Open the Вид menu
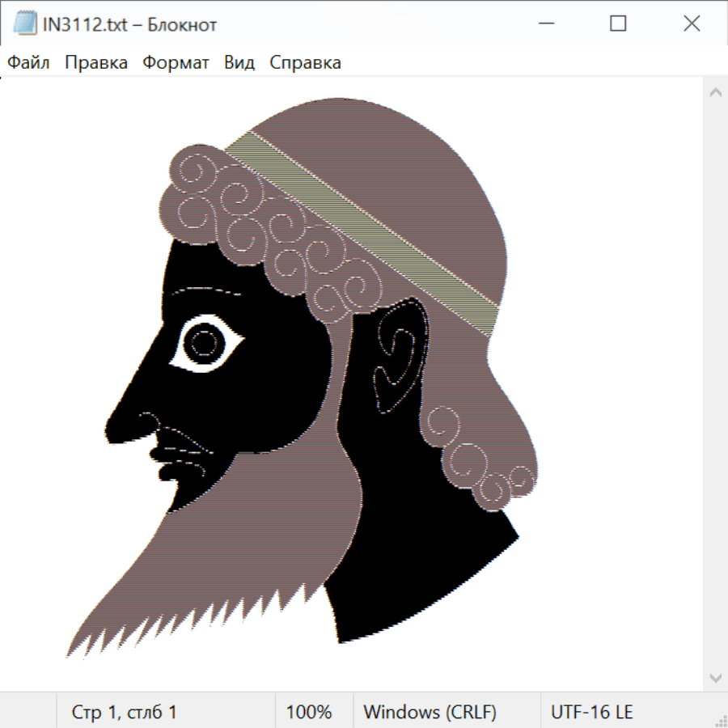Screen dimensions: 728x728 pos(239,63)
